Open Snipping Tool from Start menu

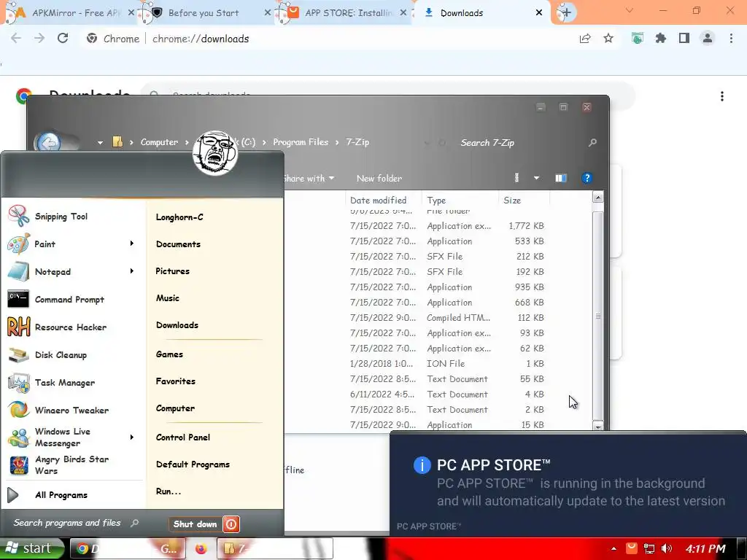[x=61, y=217]
